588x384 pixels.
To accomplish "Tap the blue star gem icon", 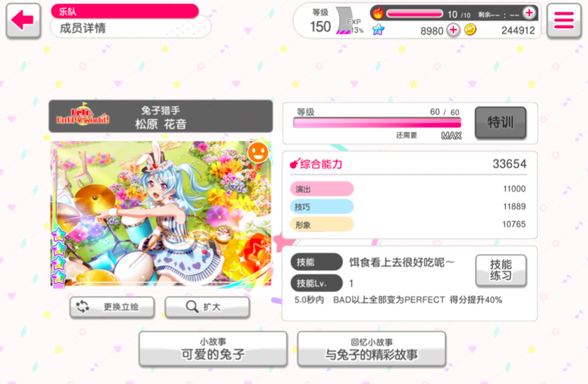I will click(378, 29).
